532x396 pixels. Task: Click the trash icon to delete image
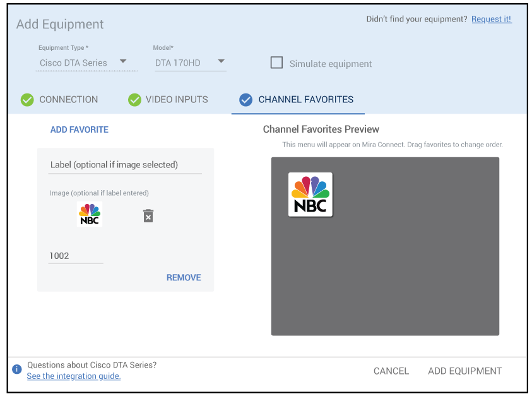click(148, 216)
